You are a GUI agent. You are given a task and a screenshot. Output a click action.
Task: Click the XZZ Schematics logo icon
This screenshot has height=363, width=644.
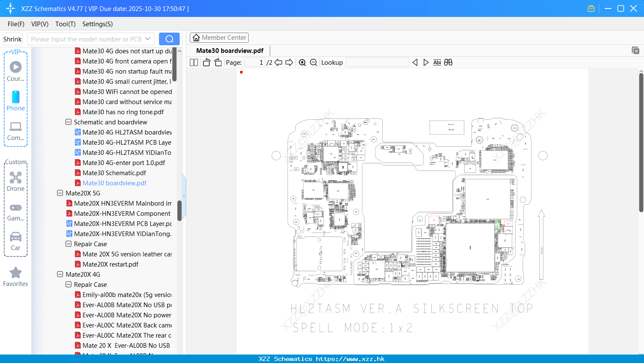pos(11,8)
